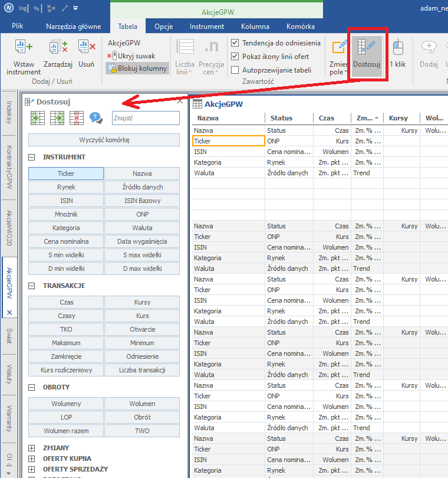Open the Instrument ribbon tab
Image resolution: width=448 pixels, height=478 pixels.
point(207,27)
